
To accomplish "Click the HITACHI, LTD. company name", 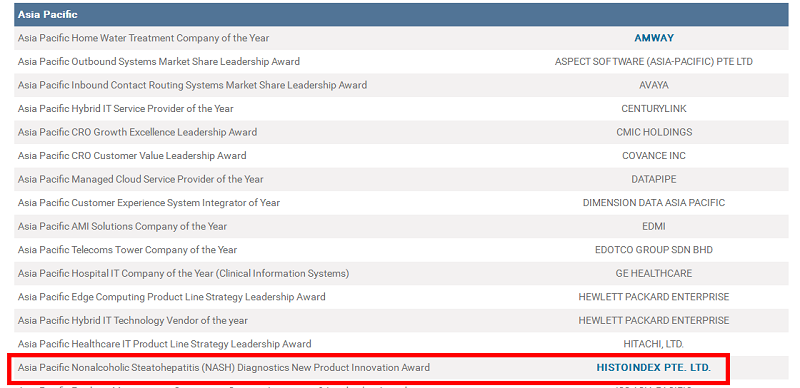I will (x=654, y=344).
